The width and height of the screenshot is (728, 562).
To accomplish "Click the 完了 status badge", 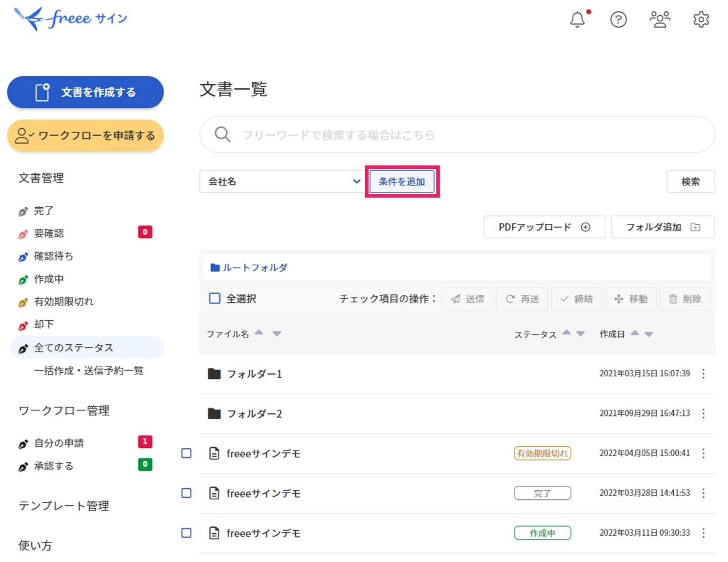I will click(x=543, y=493).
